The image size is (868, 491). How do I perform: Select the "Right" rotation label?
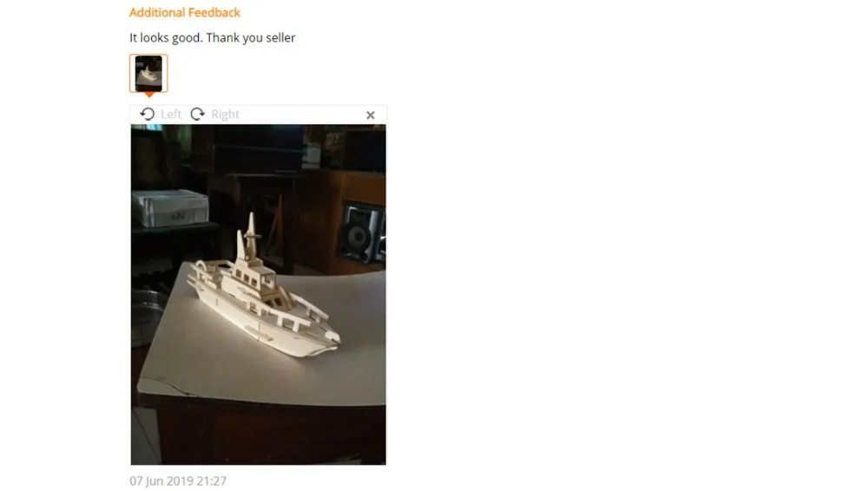(226, 114)
